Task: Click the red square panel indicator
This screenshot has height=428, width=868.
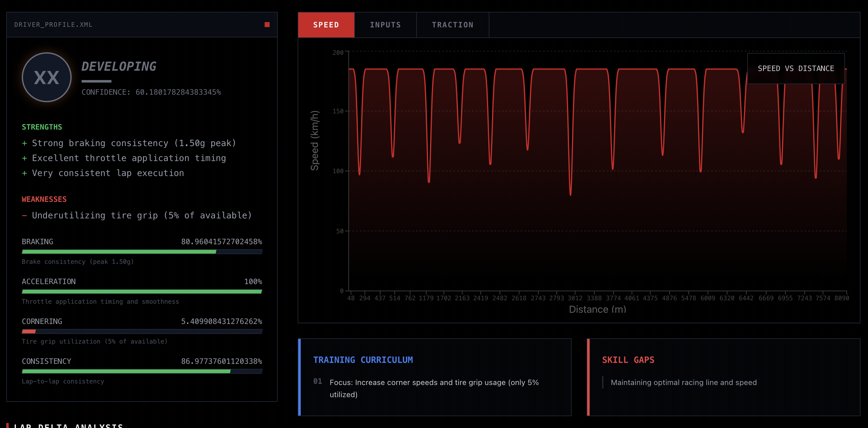Action: (267, 25)
